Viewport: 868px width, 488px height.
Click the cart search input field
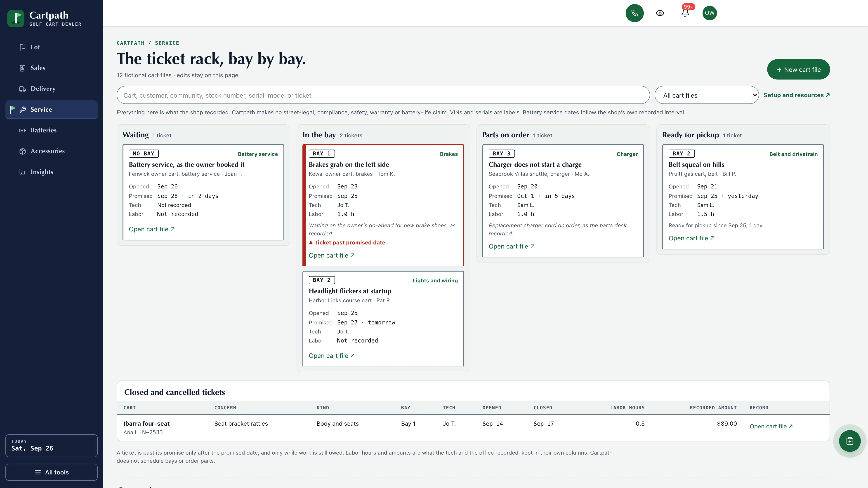383,95
